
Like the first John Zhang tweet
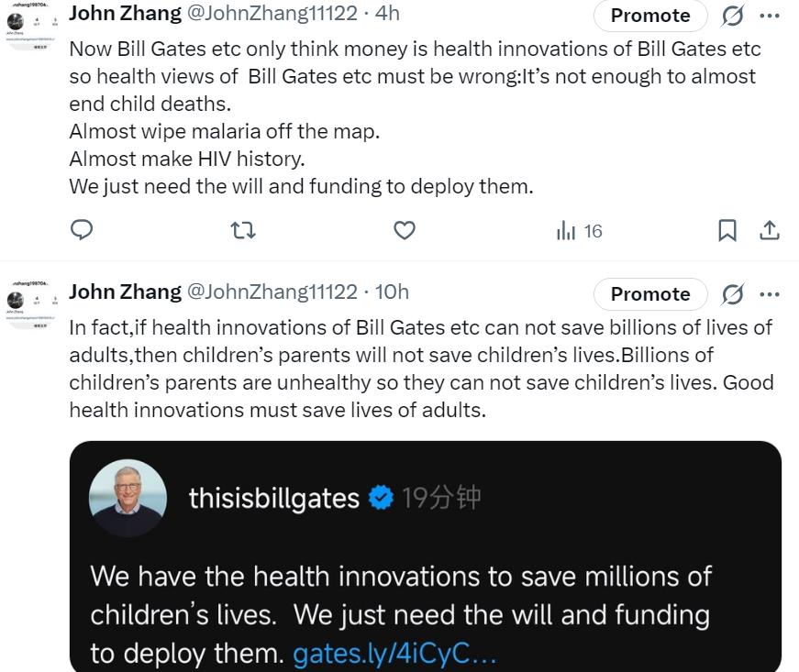(x=405, y=230)
